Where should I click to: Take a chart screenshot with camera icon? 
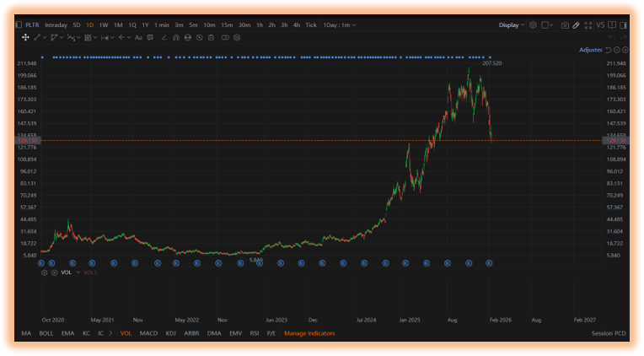(x=565, y=25)
